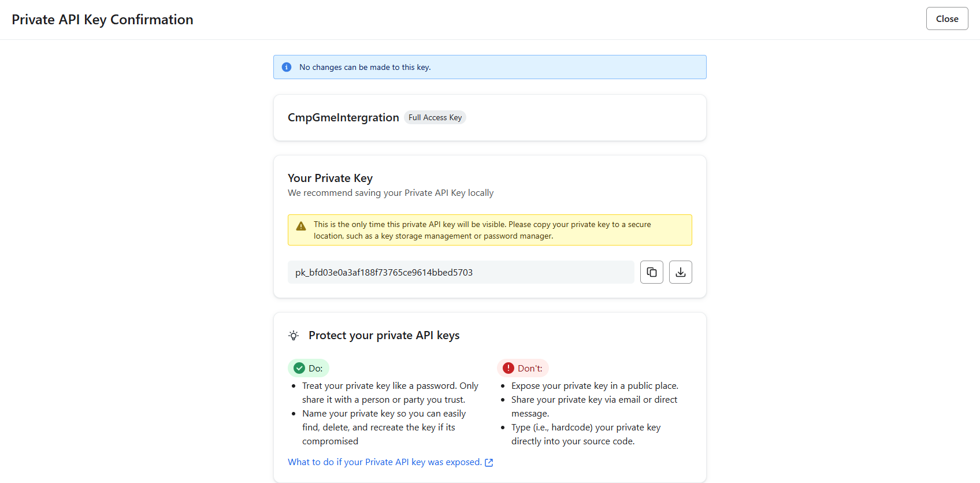Click the CmpGmeIntergration key name
Image resolution: width=980 pixels, height=483 pixels.
click(x=343, y=117)
